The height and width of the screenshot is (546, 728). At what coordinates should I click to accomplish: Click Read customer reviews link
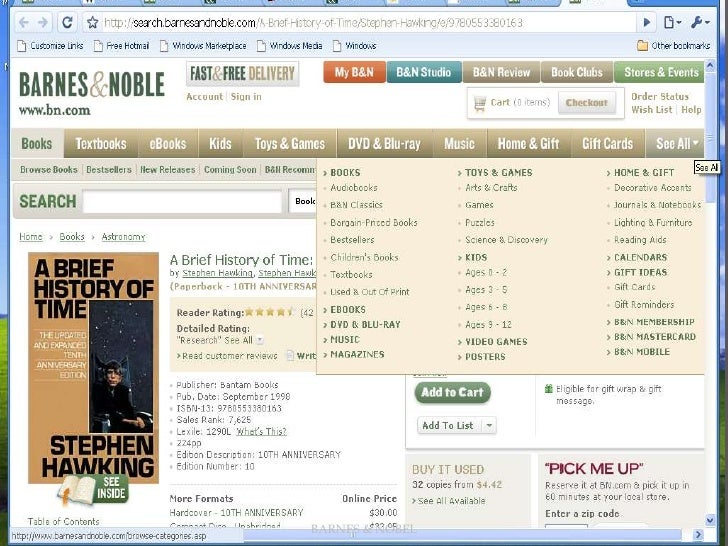point(229,356)
